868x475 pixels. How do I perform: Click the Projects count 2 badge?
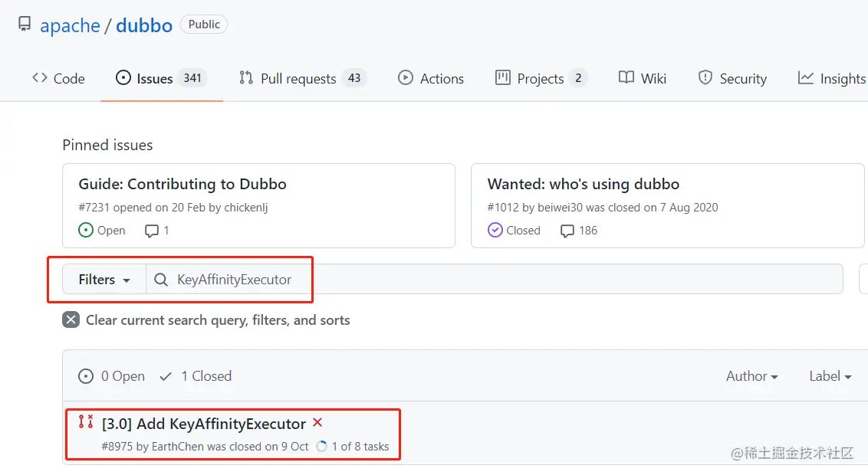pyautogui.click(x=578, y=78)
